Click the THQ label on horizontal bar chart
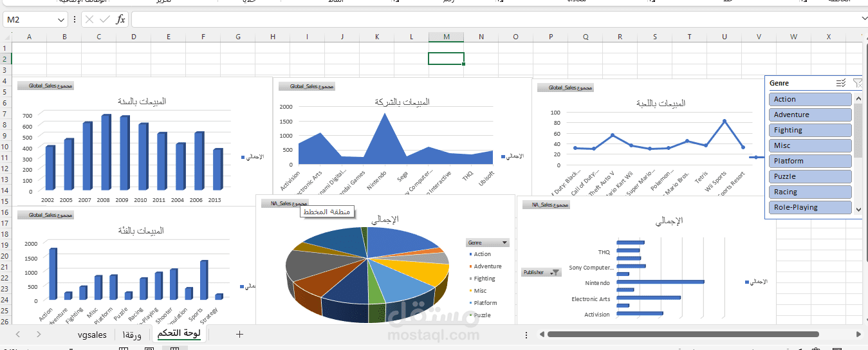The height and width of the screenshot is (350, 868). [604, 252]
